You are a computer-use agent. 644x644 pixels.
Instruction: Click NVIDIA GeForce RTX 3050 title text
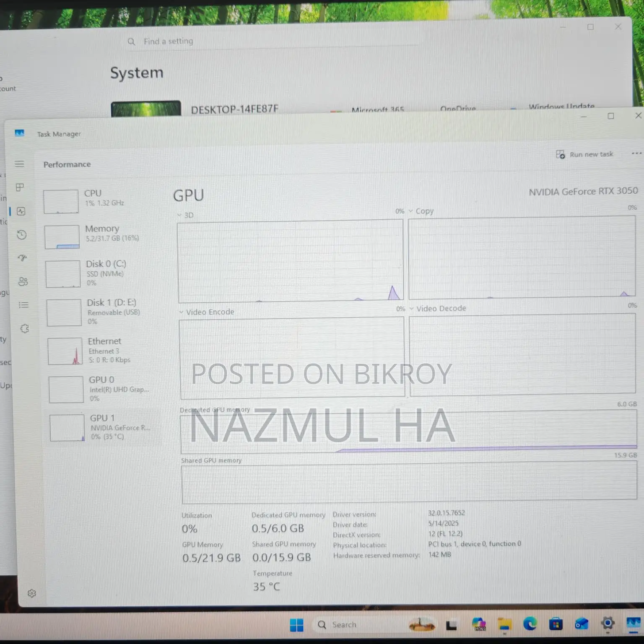583,192
